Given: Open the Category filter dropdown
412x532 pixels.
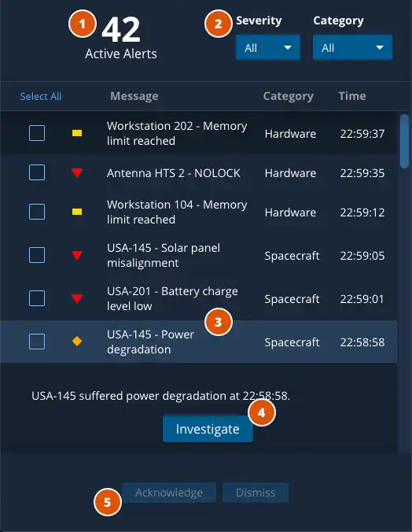Looking at the screenshot, I should [352, 47].
